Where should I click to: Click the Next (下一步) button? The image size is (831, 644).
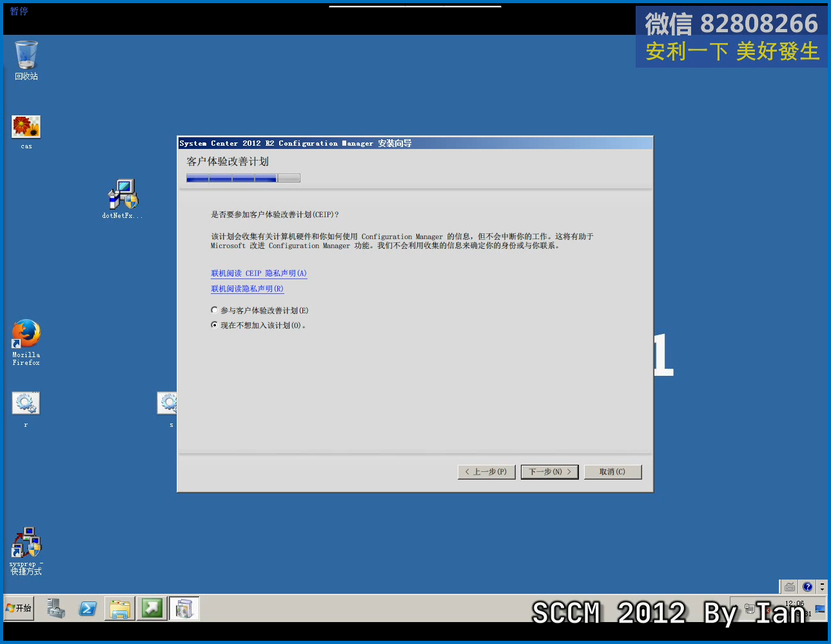tap(549, 472)
